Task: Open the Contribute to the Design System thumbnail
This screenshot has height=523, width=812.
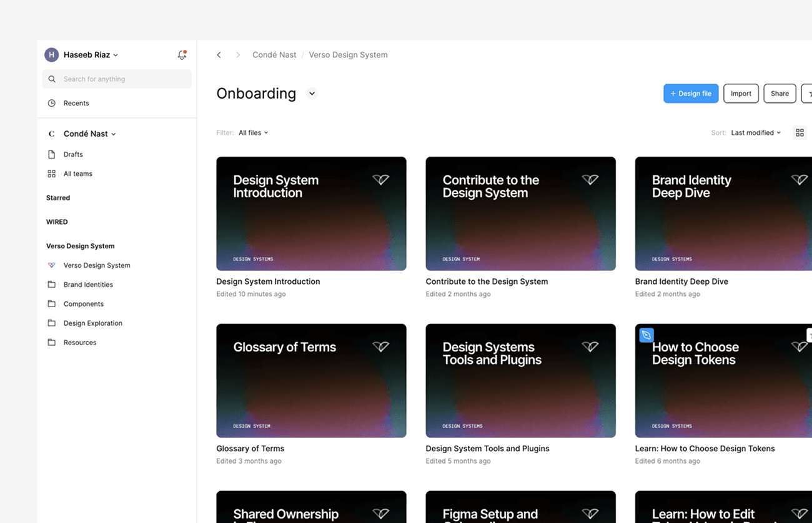Action: pyautogui.click(x=520, y=213)
